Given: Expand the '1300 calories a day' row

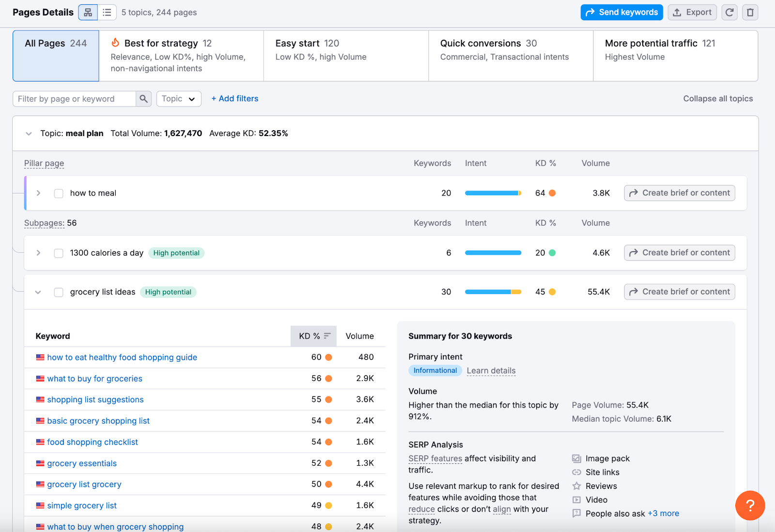Looking at the screenshot, I should pos(38,253).
